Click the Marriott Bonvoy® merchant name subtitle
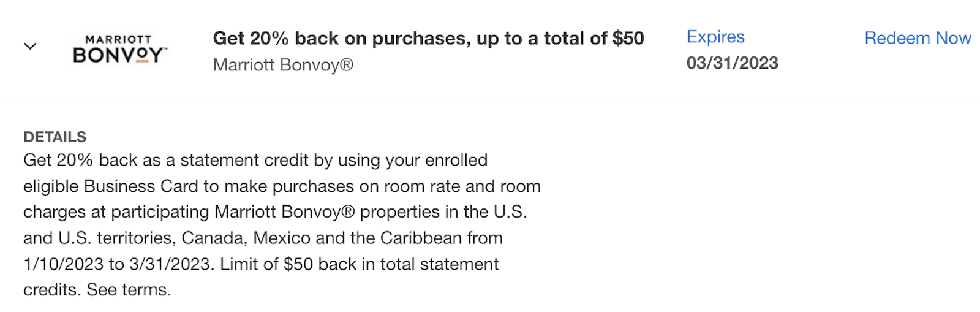The image size is (980, 312). [x=283, y=65]
